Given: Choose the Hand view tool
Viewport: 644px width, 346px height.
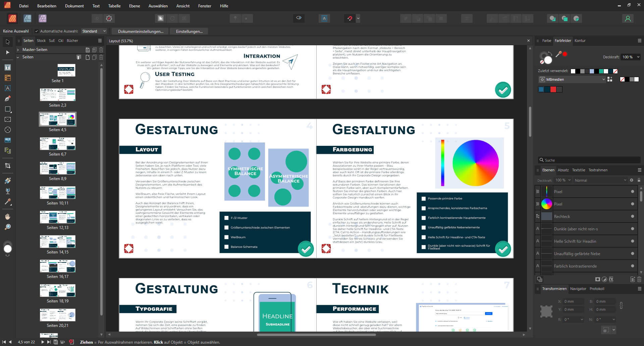Looking at the screenshot, I should [8, 217].
